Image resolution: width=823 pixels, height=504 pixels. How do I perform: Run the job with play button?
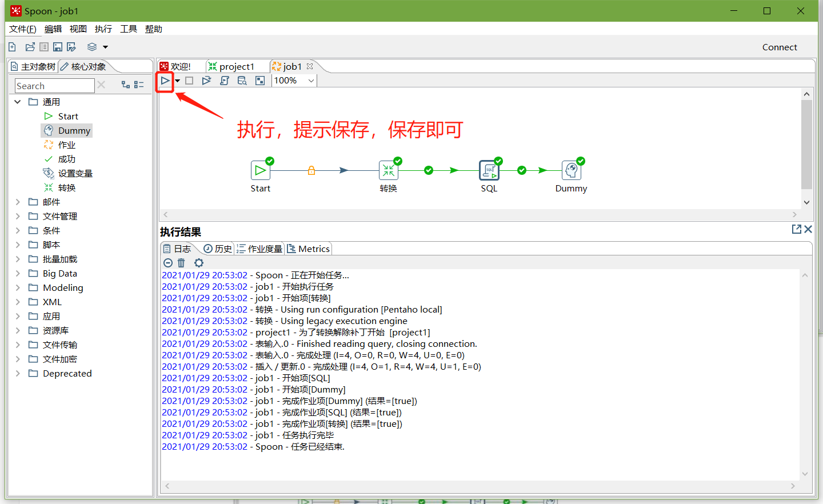165,81
